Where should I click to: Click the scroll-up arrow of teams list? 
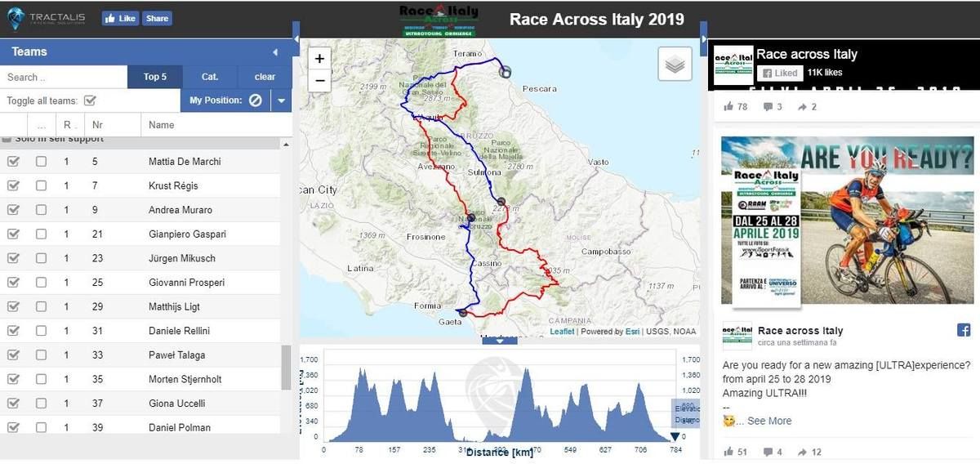coord(286,144)
